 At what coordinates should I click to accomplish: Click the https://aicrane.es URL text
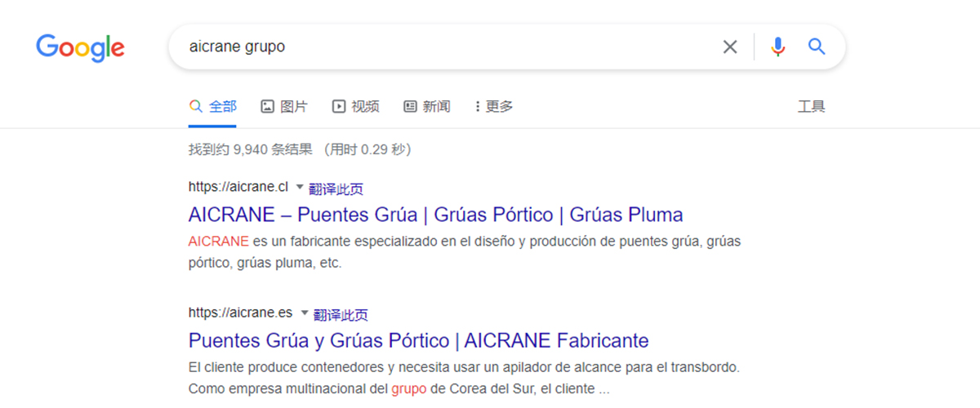coord(240,313)
